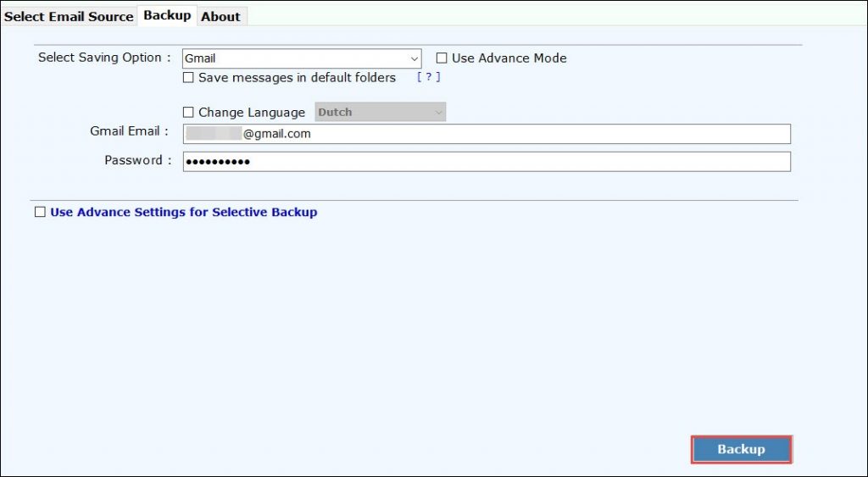Check the Change Language box

188,113
